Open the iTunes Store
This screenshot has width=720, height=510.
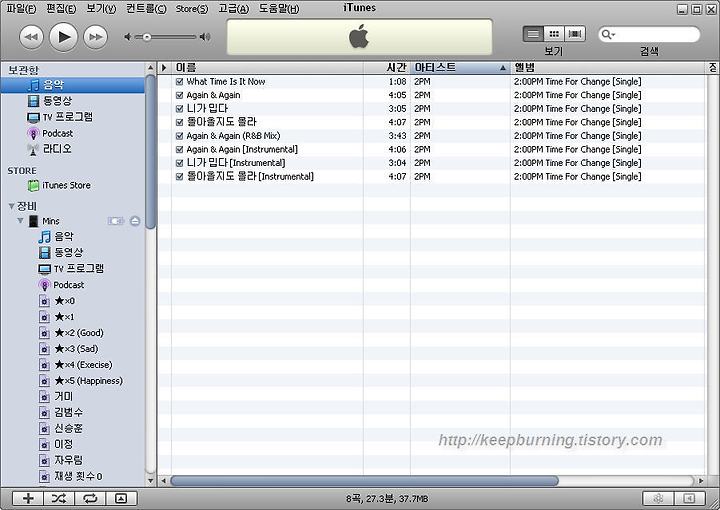(59, 185)
